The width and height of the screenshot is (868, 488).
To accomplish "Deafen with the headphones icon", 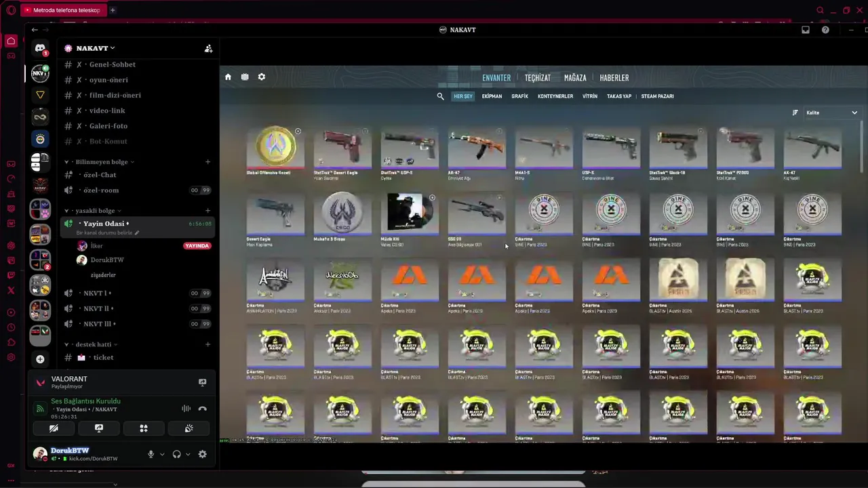I will [x=176, y=454].
